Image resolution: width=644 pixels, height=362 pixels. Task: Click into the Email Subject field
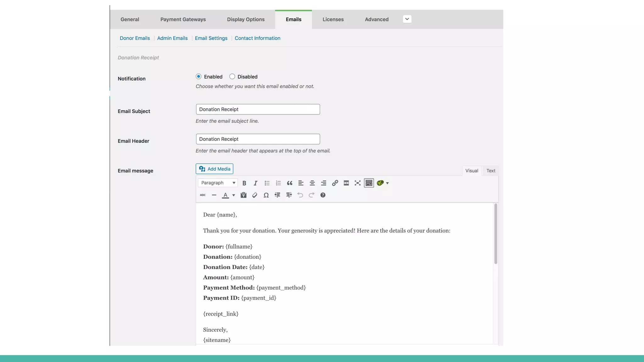pos(258,109)
